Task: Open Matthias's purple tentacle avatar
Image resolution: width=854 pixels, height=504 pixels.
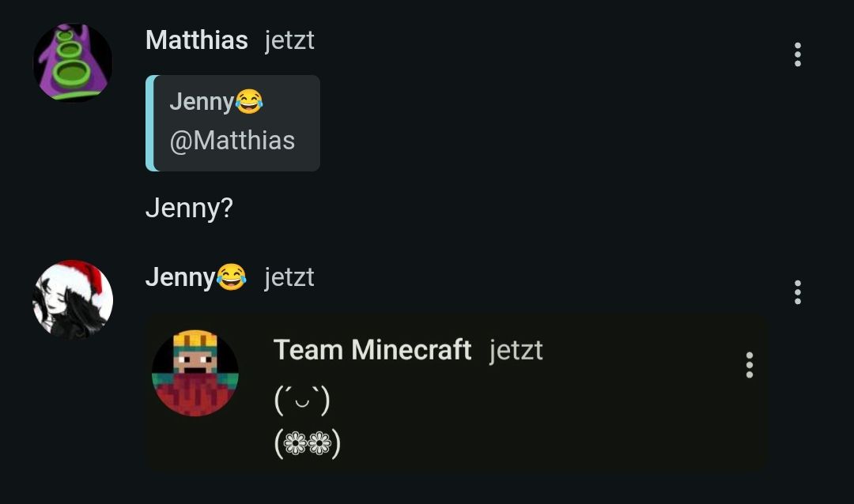Action: tap(73, 62)
